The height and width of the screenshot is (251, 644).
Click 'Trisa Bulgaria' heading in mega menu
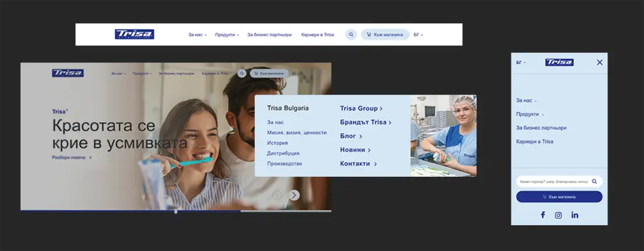(x=288, y=108)
